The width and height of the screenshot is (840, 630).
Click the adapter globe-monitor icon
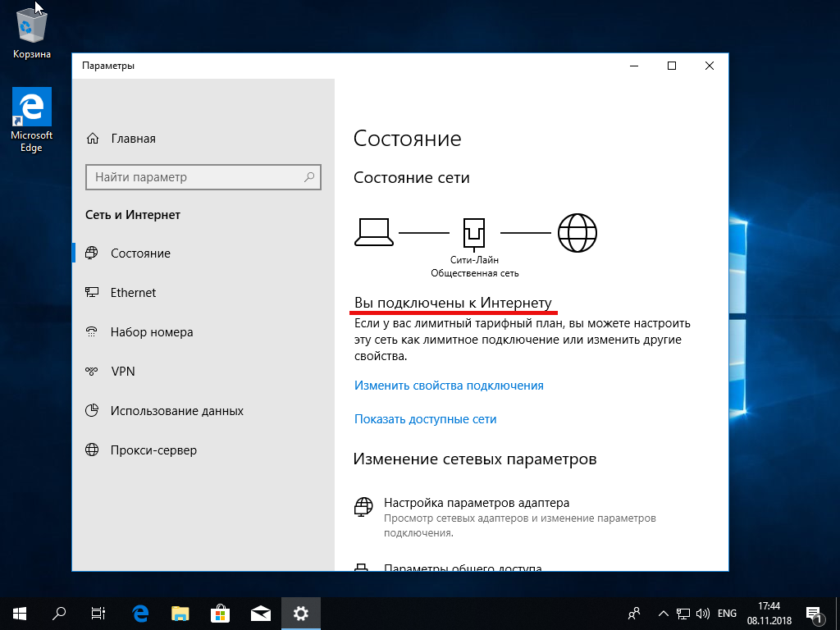click(x=363, y=506)
